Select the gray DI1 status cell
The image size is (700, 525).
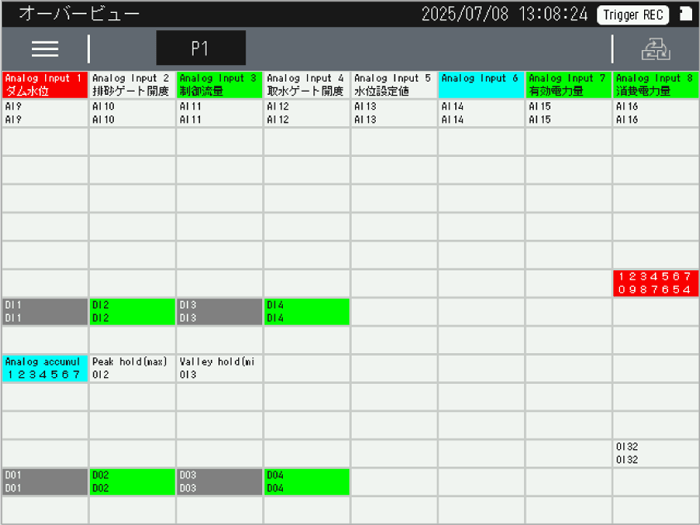45,311
